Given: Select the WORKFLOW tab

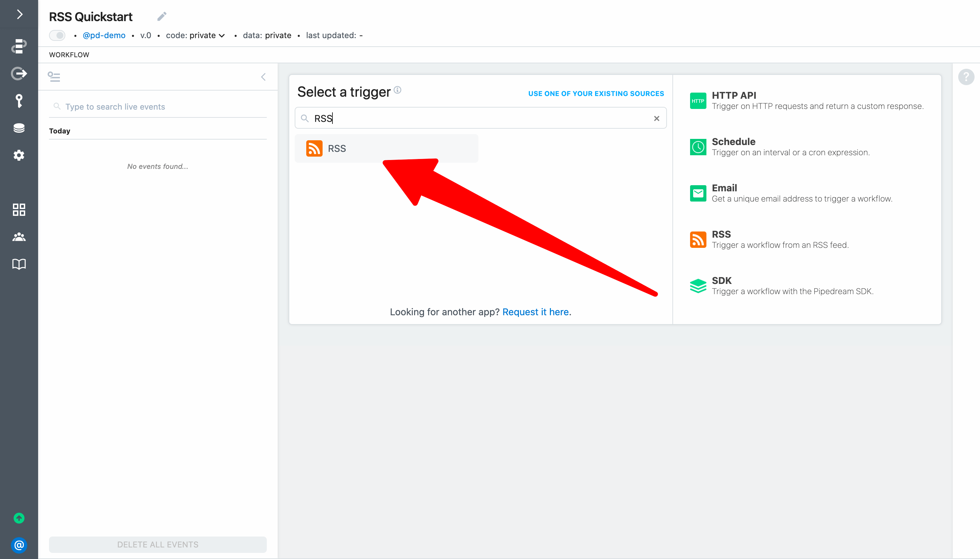Looking at the screenshot, I should (x=69, y=55).
